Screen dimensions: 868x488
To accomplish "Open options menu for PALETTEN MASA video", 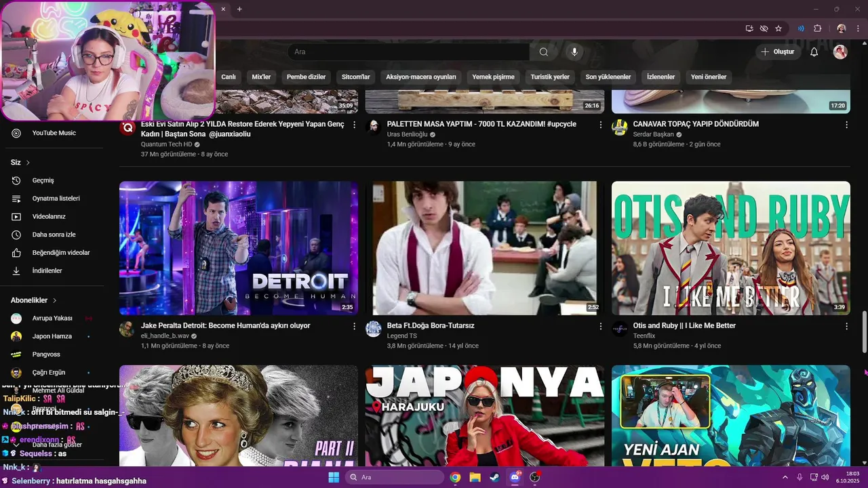I will (600, 125).
